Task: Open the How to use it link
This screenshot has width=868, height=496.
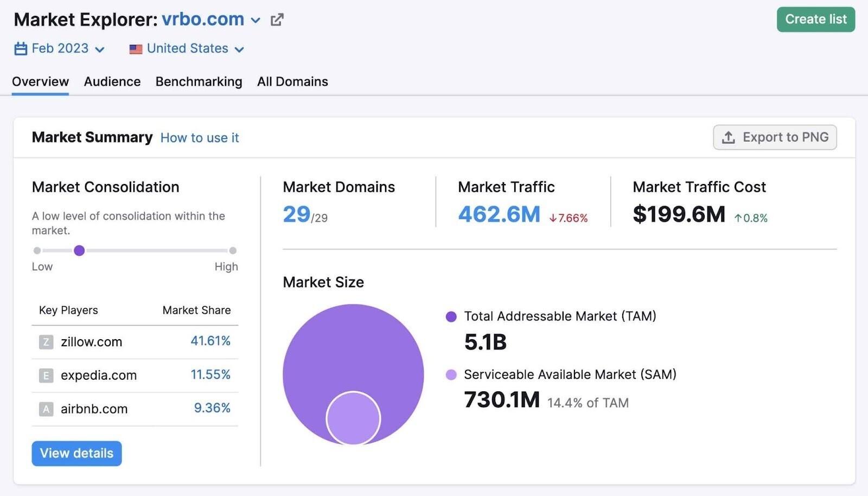Action: point(200,138)
